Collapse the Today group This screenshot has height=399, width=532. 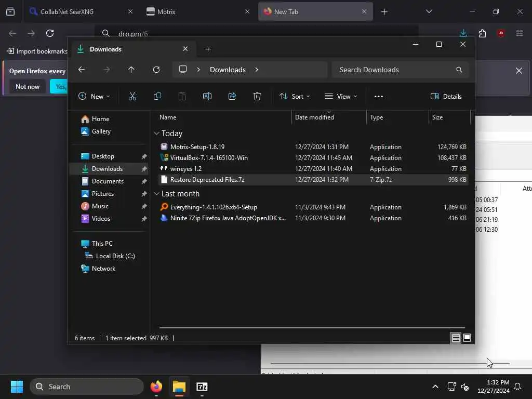coord(156,134)
